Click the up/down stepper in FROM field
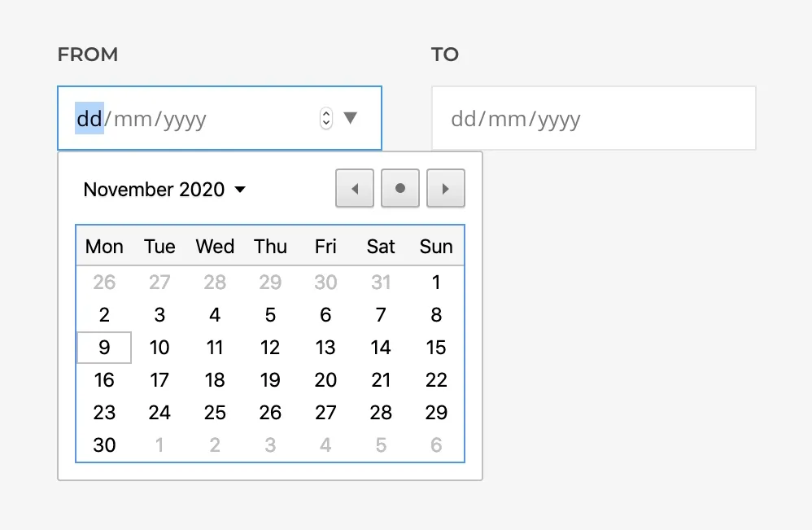 coord(325,118)
